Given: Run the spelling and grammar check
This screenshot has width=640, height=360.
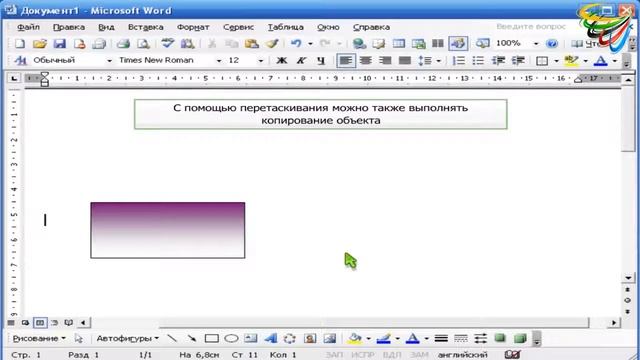Looking at the screenshot, I should click(x=167, y=43).
